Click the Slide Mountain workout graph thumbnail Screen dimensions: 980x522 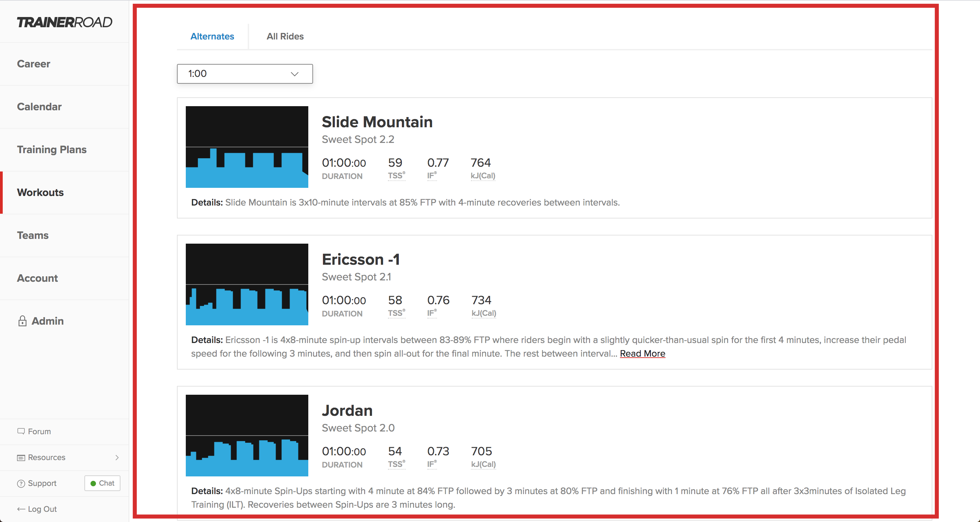tap(247, 147)
